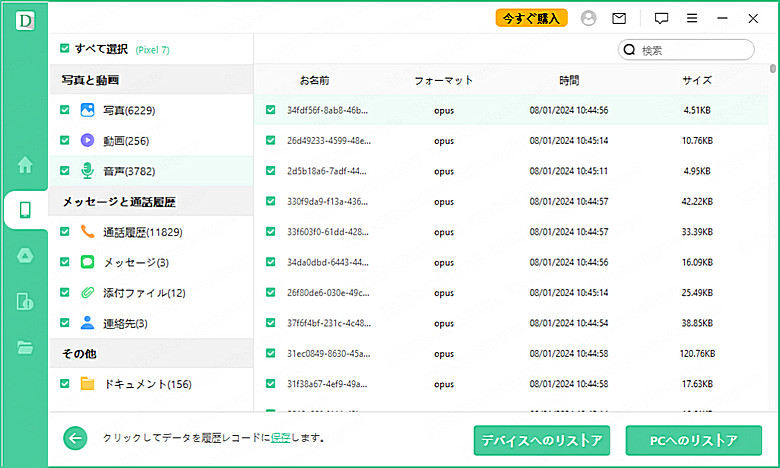Click the D app logo
780x468 pixels.
point(25,20)
